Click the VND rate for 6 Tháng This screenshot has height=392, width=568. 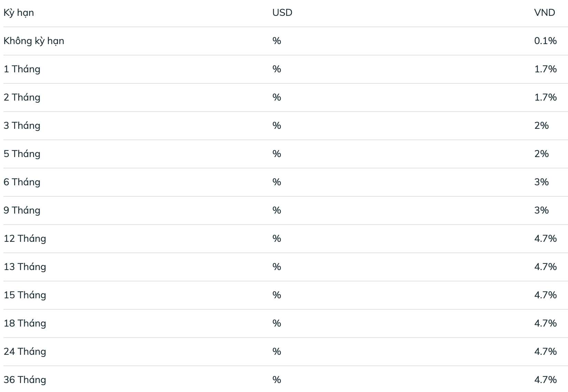pos(541,182)
